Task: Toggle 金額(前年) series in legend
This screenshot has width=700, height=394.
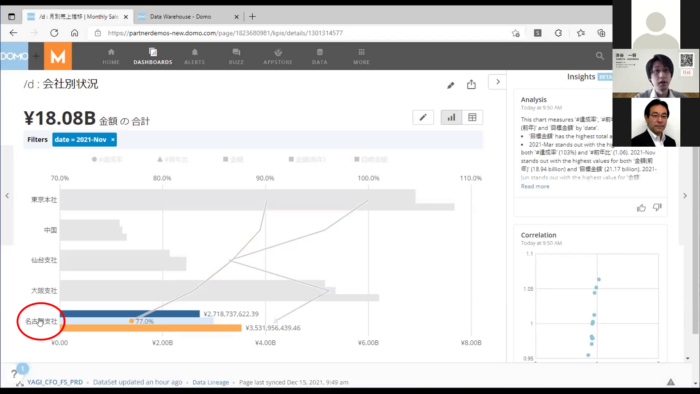Action: coord(307,159)
